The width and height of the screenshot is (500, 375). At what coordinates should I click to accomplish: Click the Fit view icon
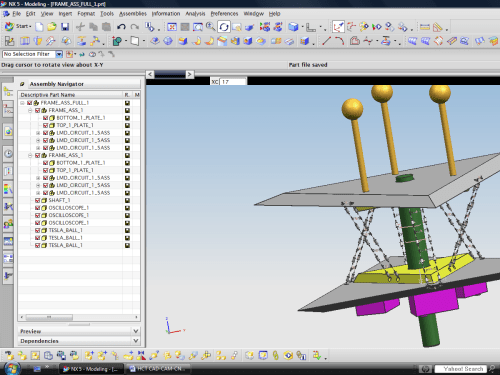(172, 27)
